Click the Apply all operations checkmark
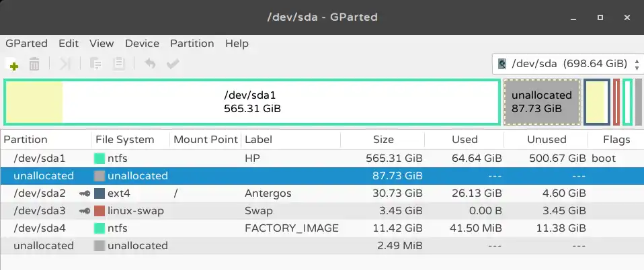 [x=173, y=64]
